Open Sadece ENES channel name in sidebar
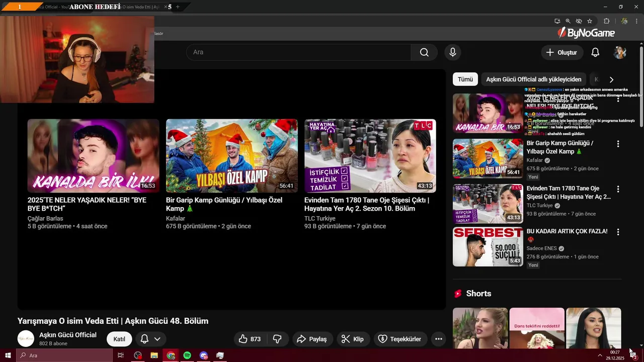This screenshot has width=644, height=362. [542, 248]
